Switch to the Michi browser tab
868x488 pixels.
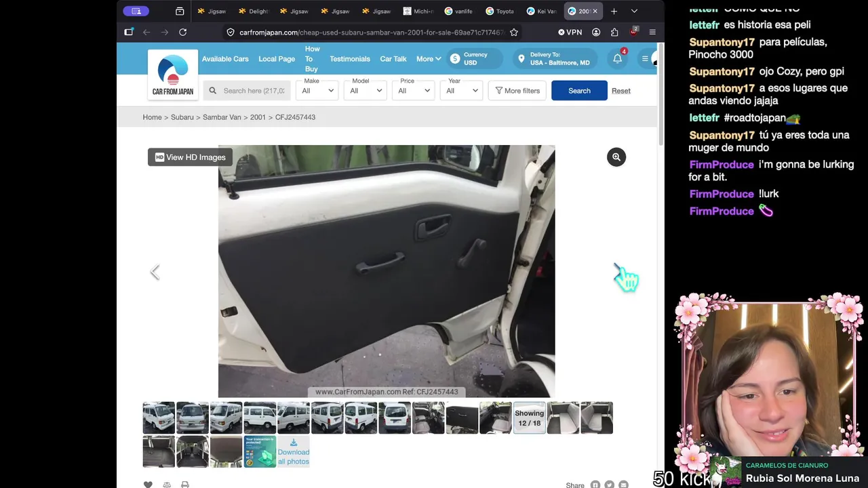[x=418, y=11]
